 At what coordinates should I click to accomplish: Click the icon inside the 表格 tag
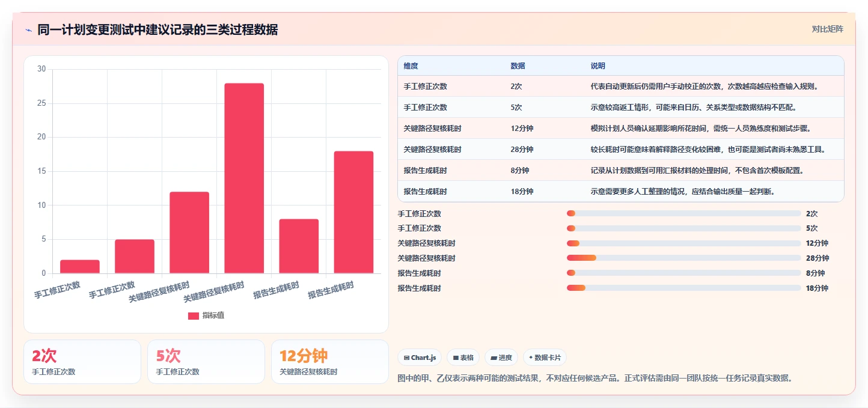(456, 358)
